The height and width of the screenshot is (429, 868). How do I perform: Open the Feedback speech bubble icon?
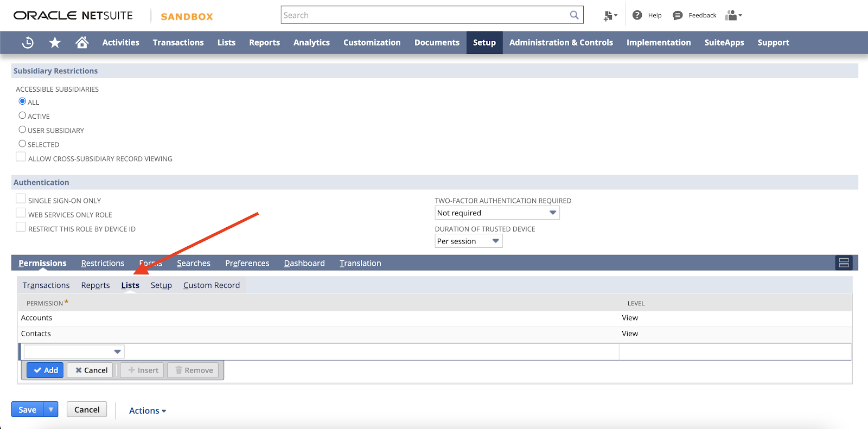click(678, 15)
